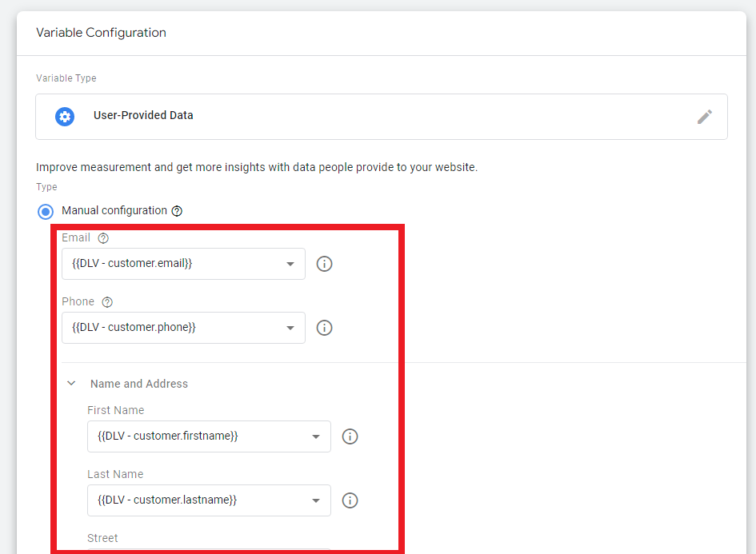Open the help icon next to Manual configuration
This screenshot has height=554, width=756.
[177, 211]
